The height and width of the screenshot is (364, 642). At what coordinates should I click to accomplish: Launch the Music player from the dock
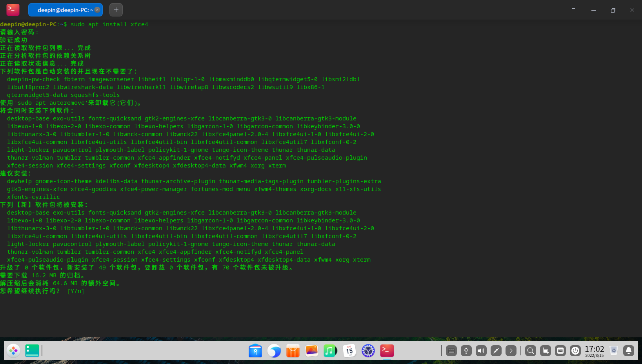[x=331, y=351]
